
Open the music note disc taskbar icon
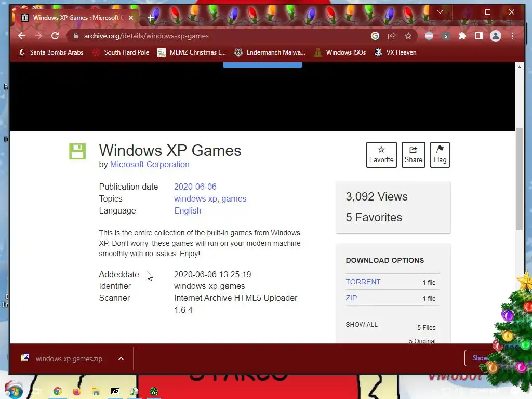pos(135,392)
